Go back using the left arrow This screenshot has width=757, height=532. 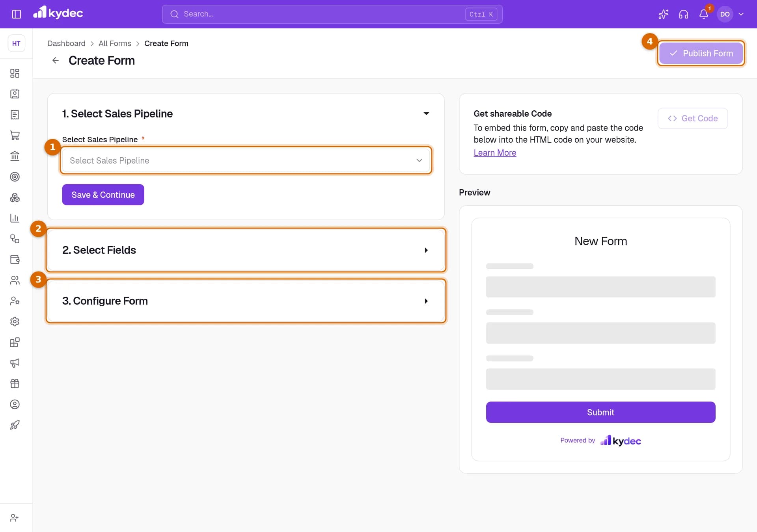(56, 60)
